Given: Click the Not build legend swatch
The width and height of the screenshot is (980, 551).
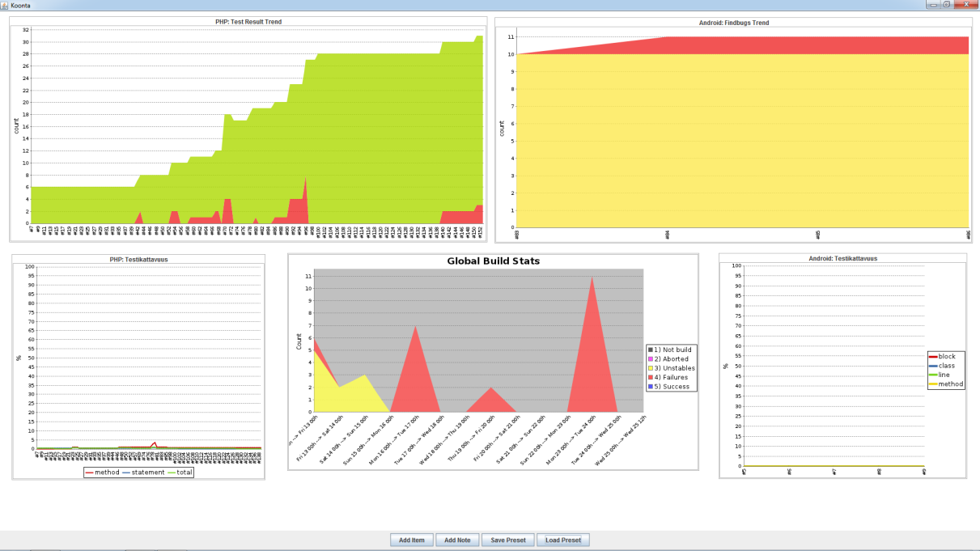Looking at the screenshot, I should coord(650,350).
